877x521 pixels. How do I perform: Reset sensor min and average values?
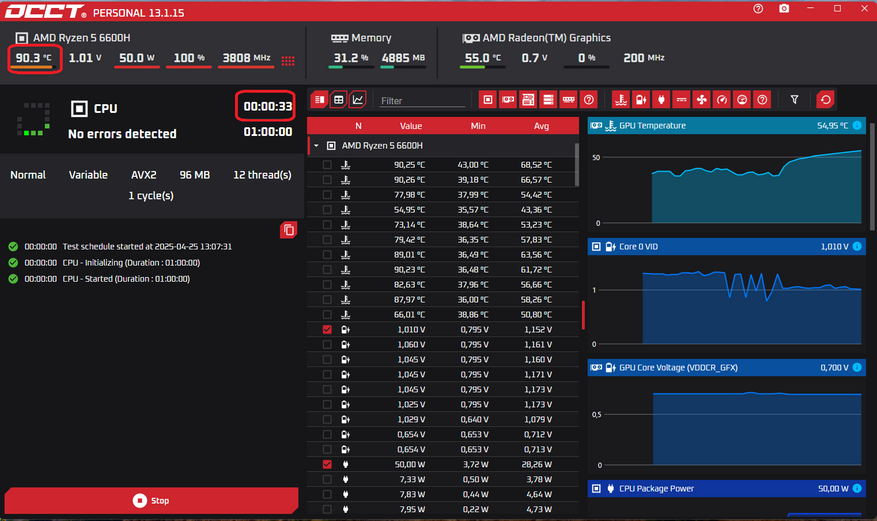826,100
